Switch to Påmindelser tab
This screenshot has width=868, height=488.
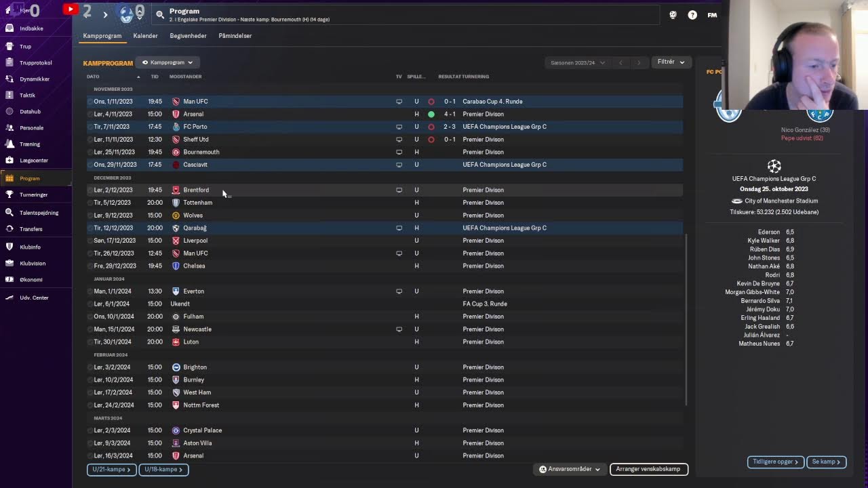(x=235, y=36)
